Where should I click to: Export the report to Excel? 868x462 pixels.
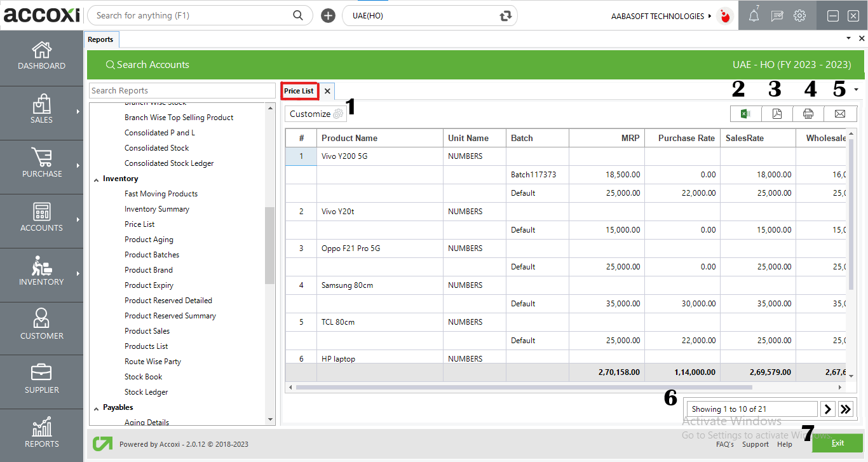746,114
